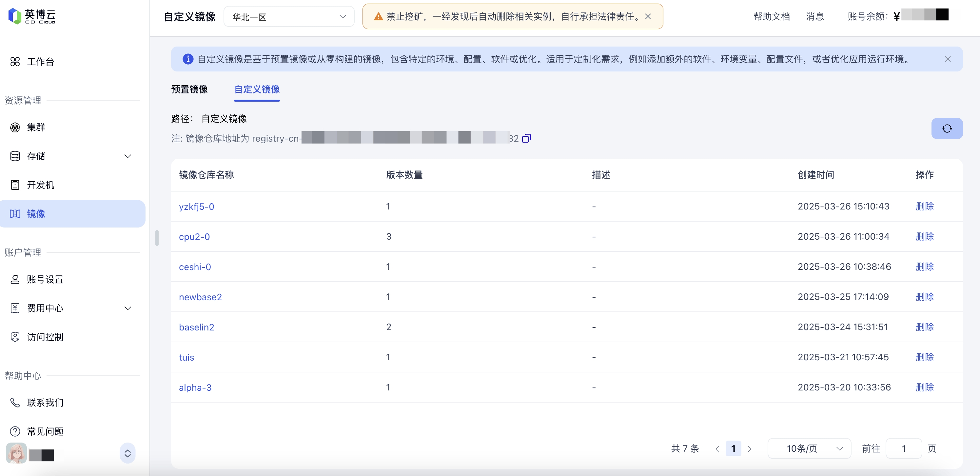Close the blue info notice
This screenshot has height=476, width=980.
[x=947, y=59]
